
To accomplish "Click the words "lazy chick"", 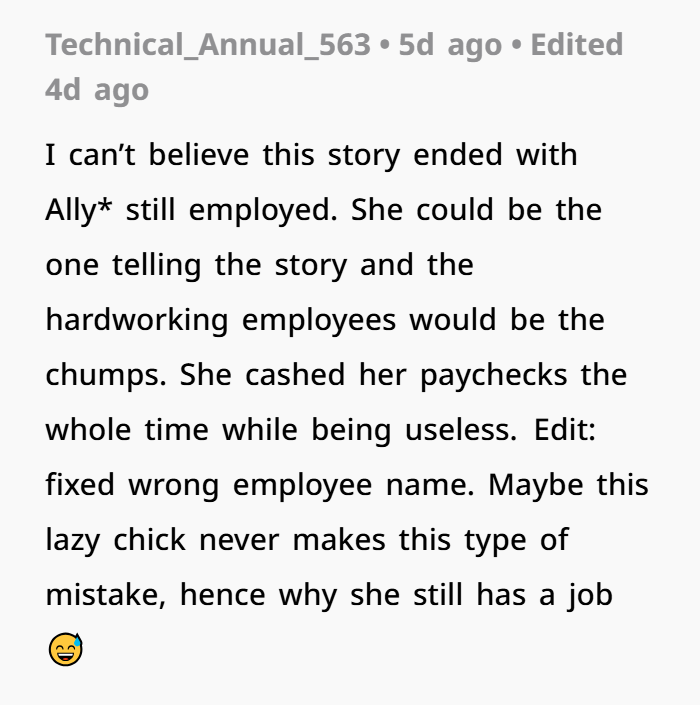I will tap(116, 540).
